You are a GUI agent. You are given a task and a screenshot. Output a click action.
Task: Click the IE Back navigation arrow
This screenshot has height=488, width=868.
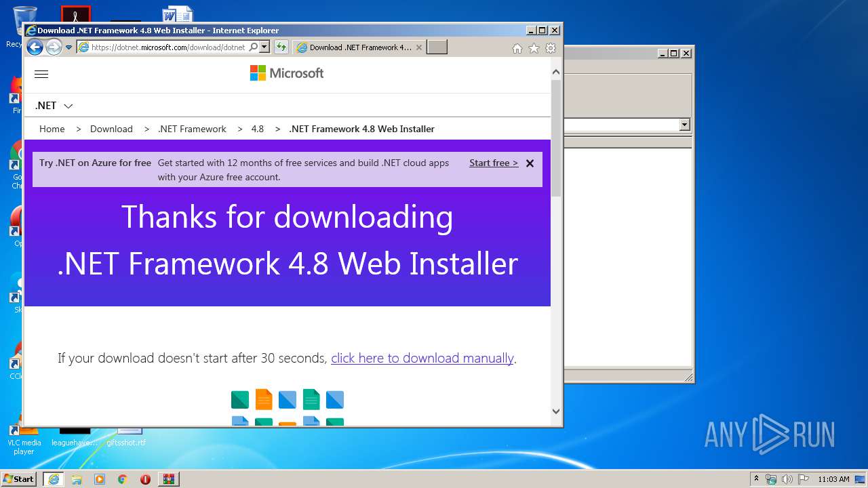coord(35,47)
